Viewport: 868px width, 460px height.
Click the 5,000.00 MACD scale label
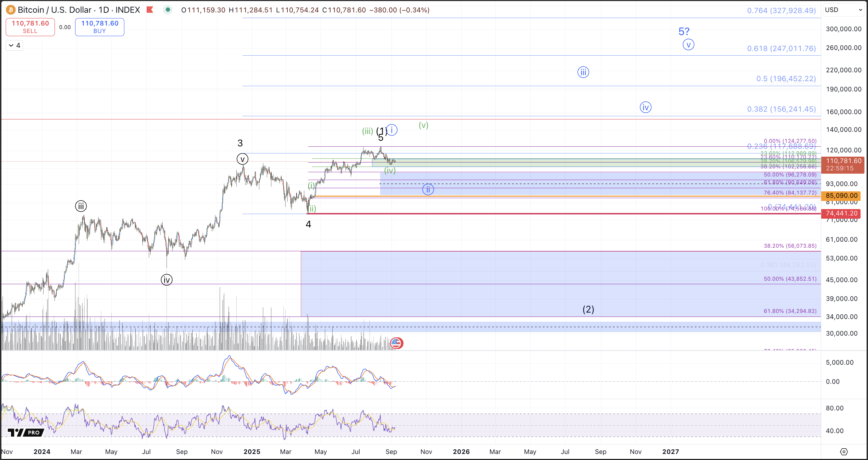840,362
